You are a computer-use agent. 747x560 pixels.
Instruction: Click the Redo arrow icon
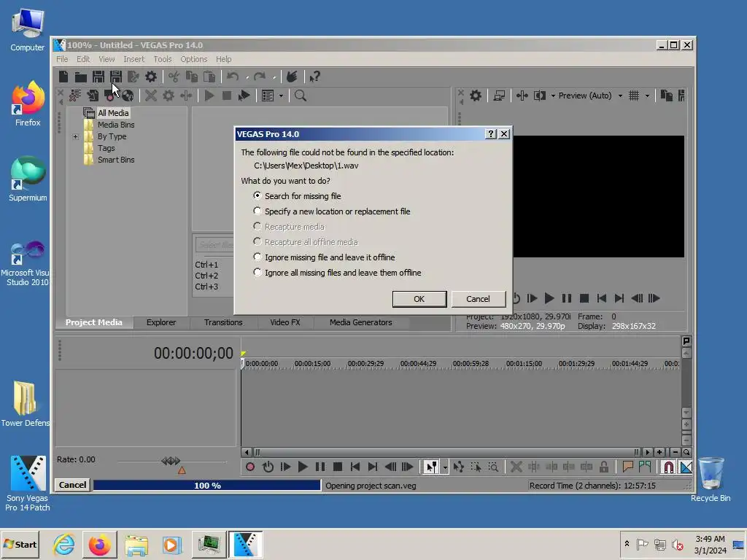coord(259,77)
